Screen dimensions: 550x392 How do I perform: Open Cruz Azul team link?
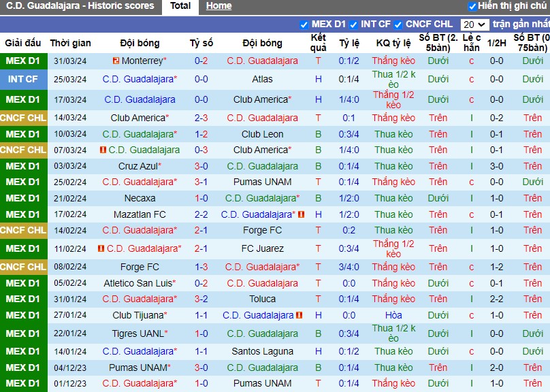pyautogui.click(x=140, y=166)
